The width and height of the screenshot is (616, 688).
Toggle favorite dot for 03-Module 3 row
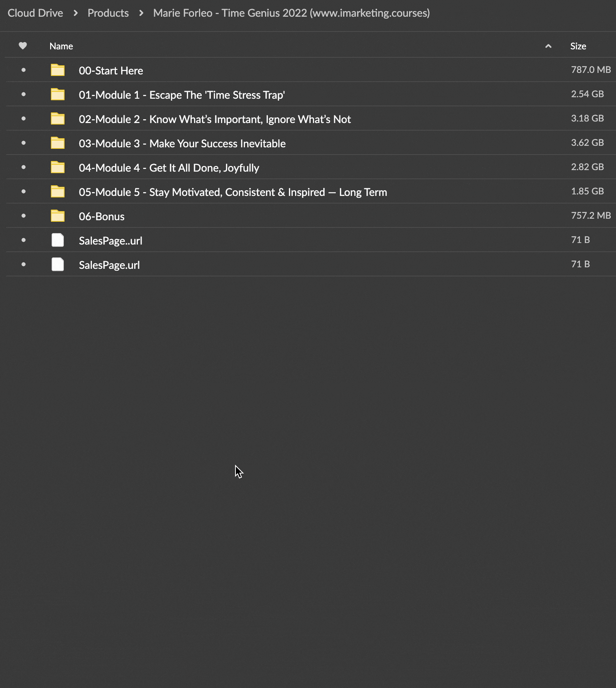pyautogui.click(x=24, y=143)
